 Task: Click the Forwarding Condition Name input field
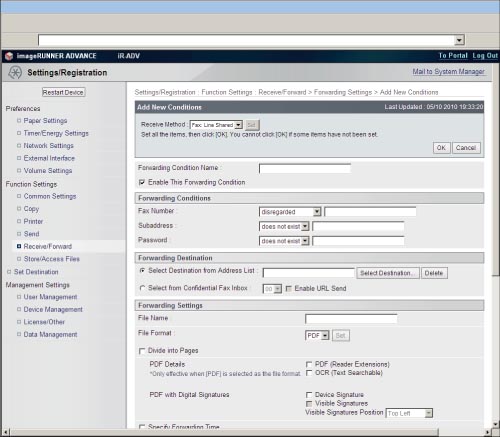305,168
